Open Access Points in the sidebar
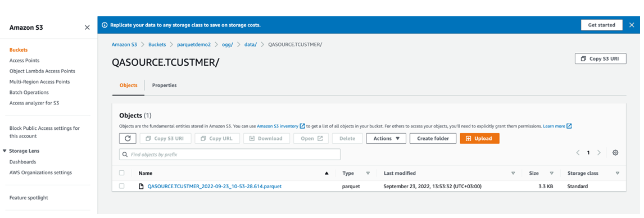Screen dimensions: 644x218 (x=24, y=60)
